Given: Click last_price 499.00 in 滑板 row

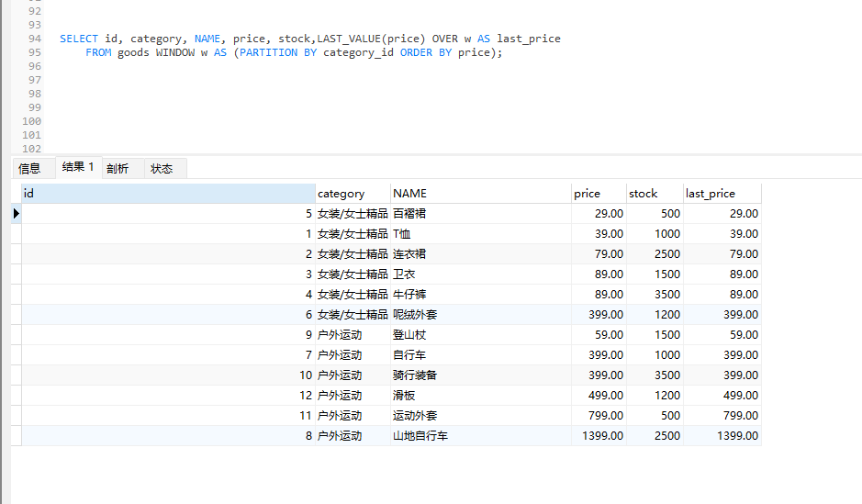Looking at the screenshot, I should point(722,395).
